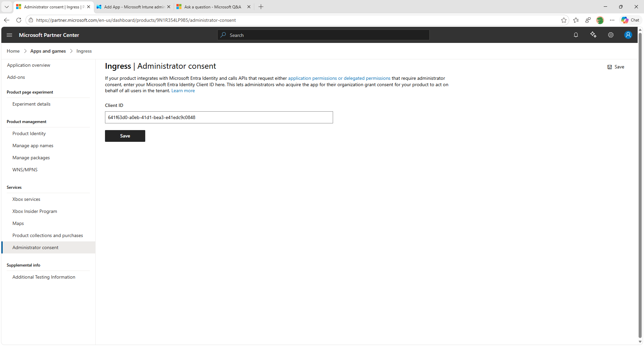This screenshot has height=346, width=644.
Task: Click the Supplemental info section heading
Action: [23, 265]
